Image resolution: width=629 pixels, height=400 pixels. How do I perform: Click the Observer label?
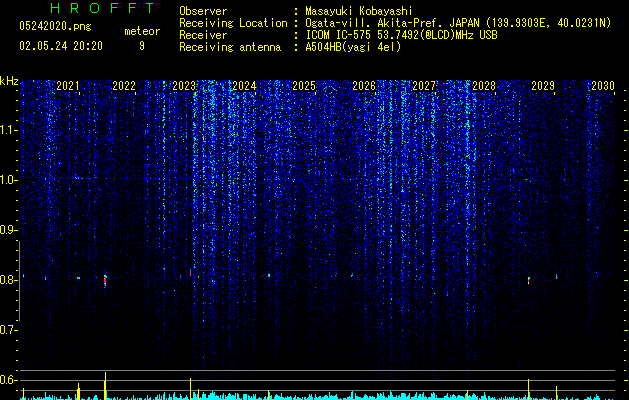coord(203,11)
